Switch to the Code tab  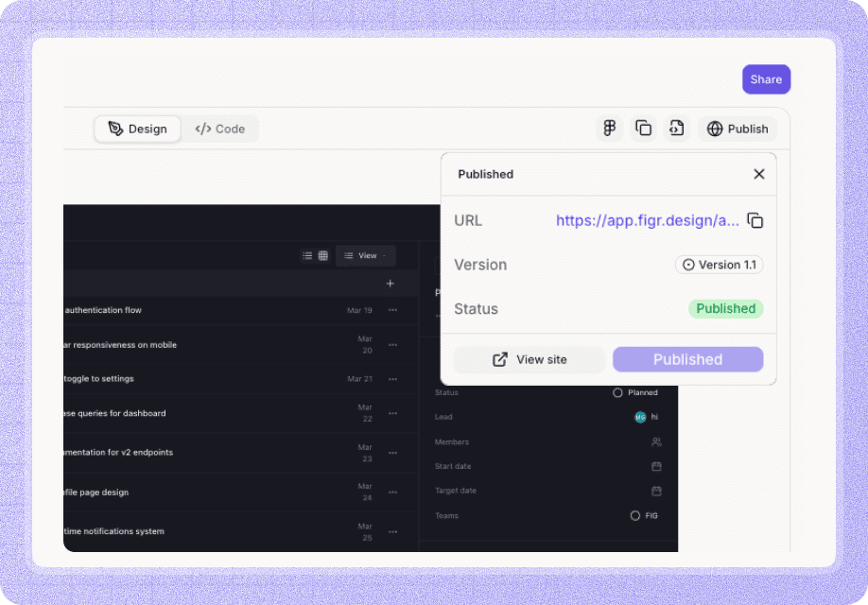click(219, 129)
